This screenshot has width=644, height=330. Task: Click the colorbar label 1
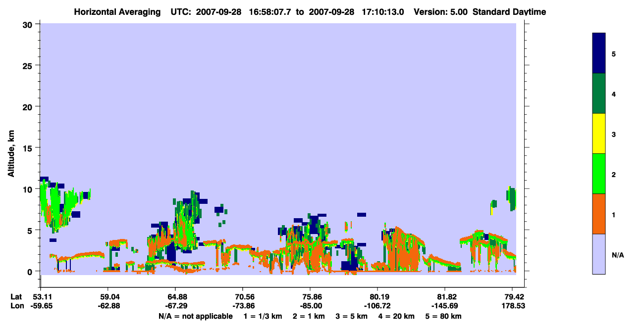click(x=614, y=215)
